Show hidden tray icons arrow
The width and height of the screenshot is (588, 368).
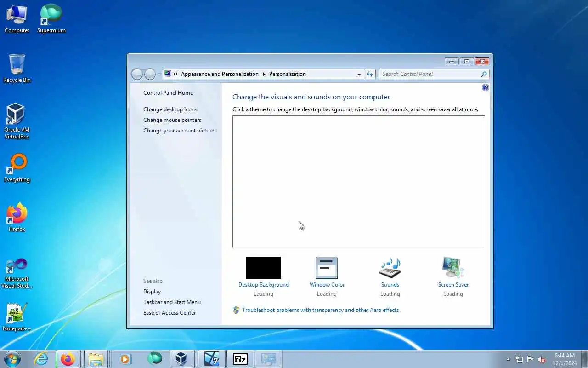508,359
